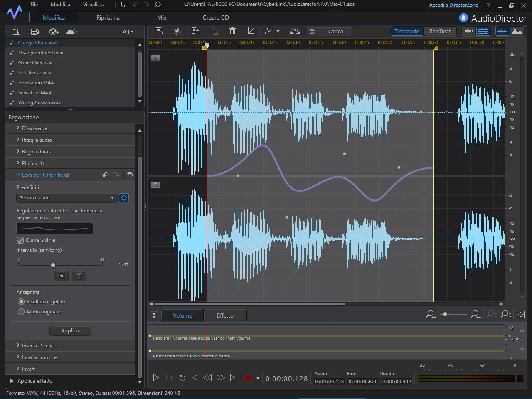The width and height of the screenshot is (532, 399).
Task: Switch to the spectral frequency view icon
Action: tap(517, 31)
